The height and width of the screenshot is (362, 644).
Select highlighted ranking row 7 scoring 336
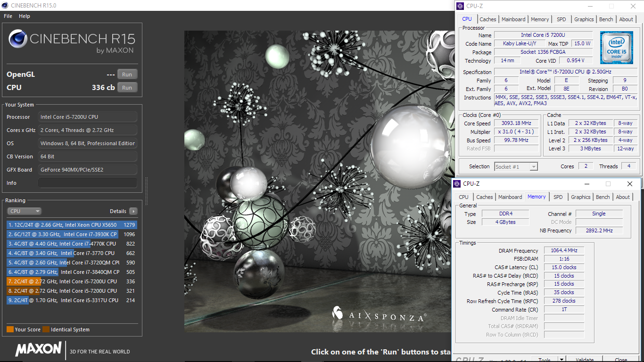[72, 281]
